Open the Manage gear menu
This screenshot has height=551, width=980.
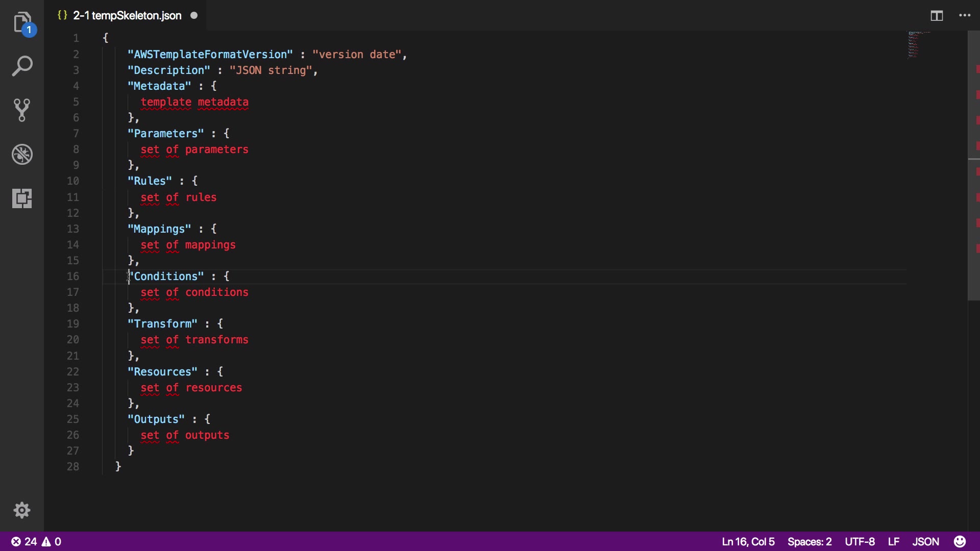[22, 510]
